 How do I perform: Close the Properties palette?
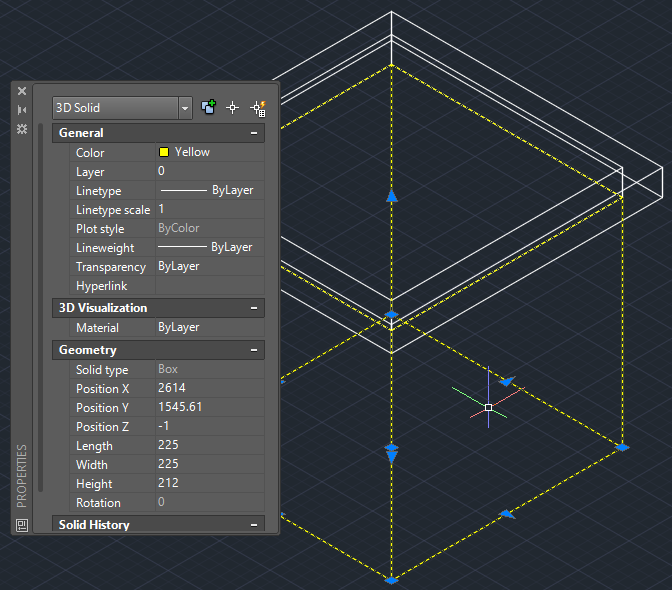click(x=22, y=91)
